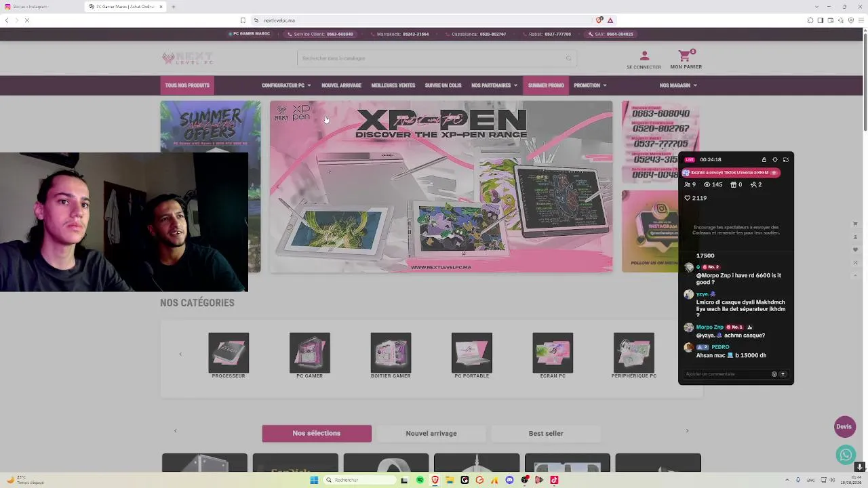Open the Ecran PC category

click(x=553, y=356)
